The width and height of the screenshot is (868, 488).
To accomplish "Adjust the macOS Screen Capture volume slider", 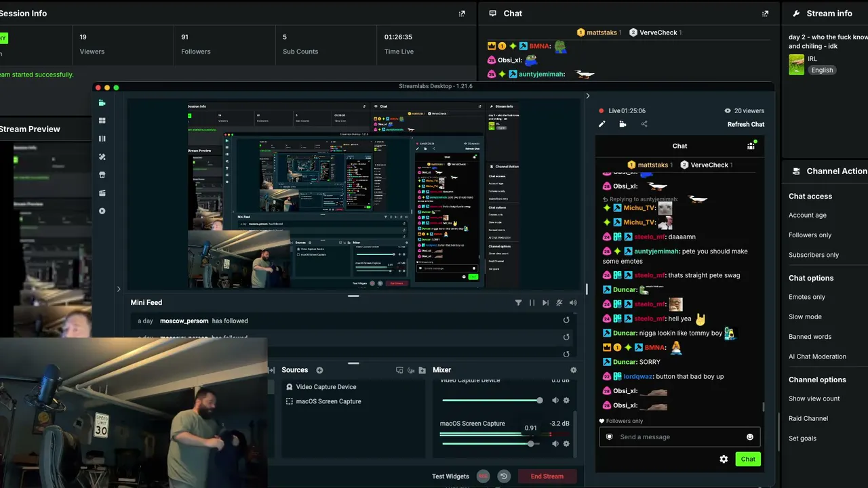I will point(491,444).
